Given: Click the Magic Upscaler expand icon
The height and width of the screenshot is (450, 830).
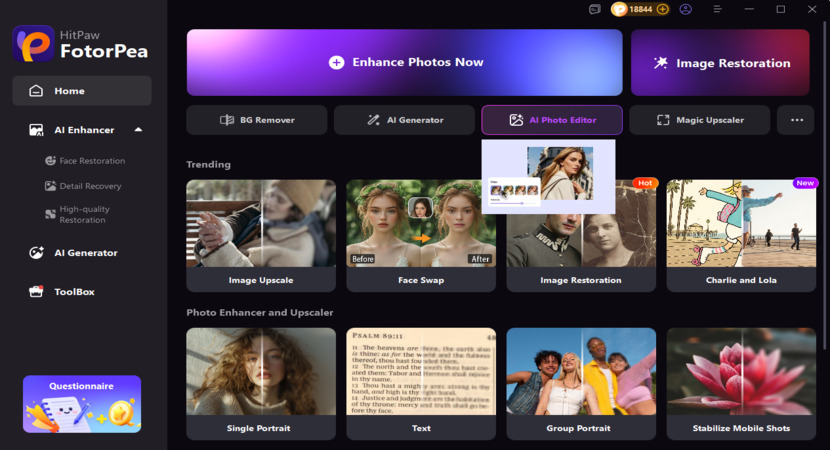Looking at the screenshot, I should coord(663,120).
